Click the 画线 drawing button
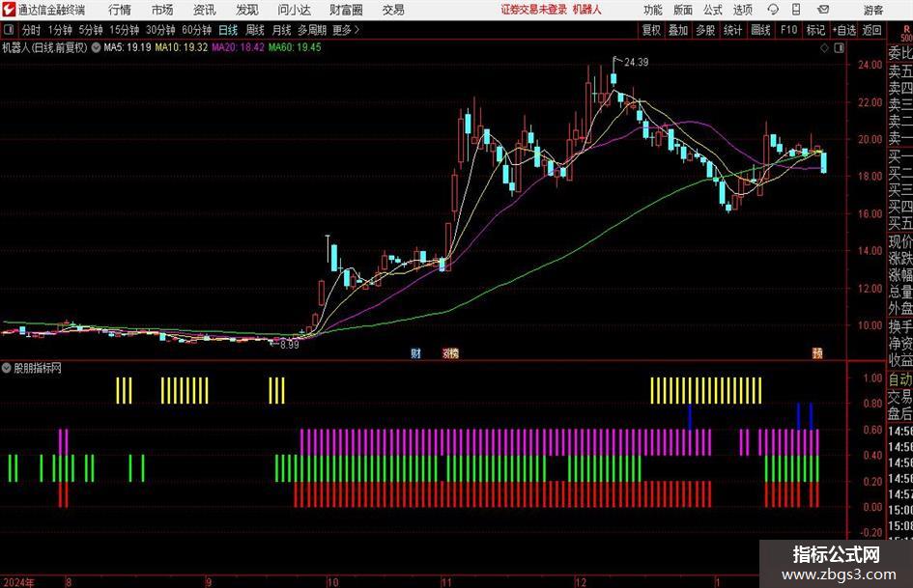Viewport: 913px width, 588px height. pyautogui.click(x=760, y=30)
